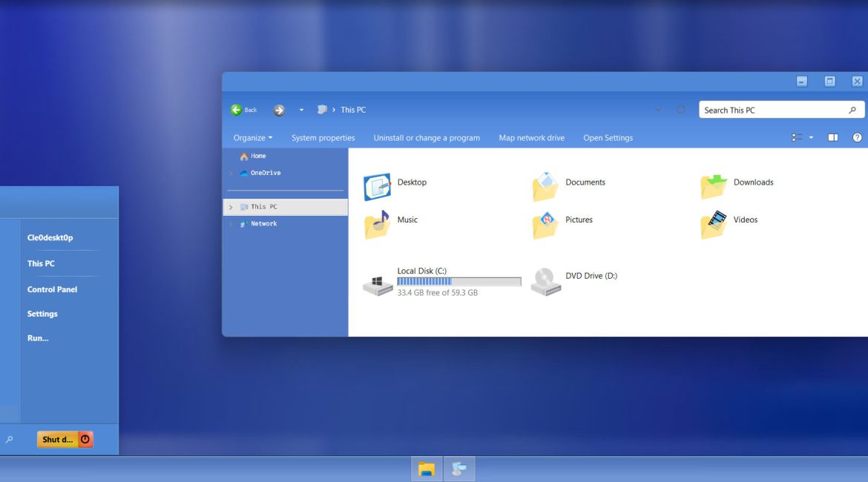Open the Documents folder icon
868x482 pixels.
545,186
